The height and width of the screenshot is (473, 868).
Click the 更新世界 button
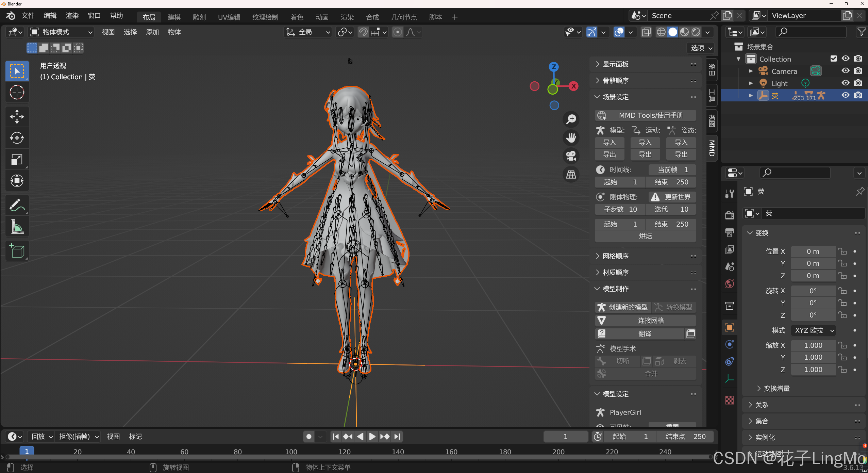(672, 197)
